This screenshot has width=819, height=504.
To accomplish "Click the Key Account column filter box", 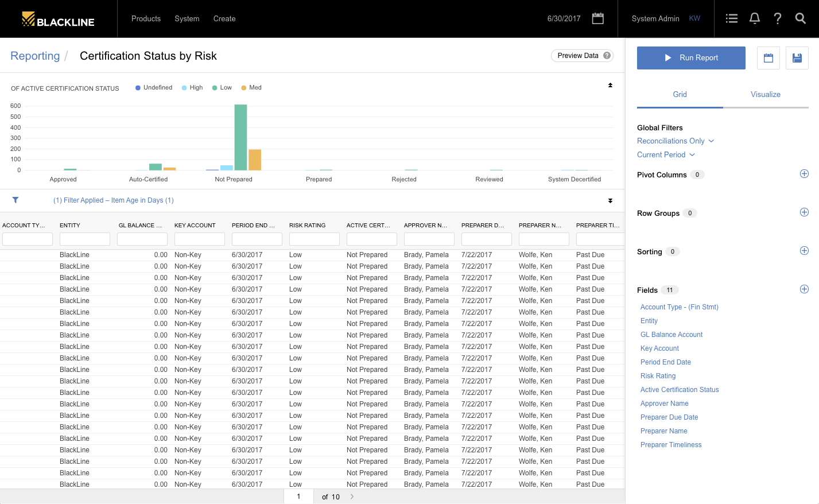I will tap(200, 239).
